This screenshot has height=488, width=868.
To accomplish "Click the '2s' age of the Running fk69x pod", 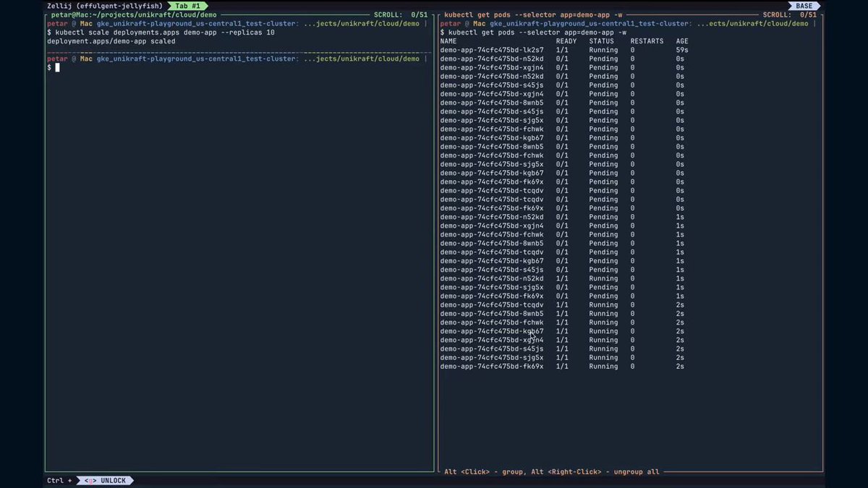I will [x=680, y=367].
